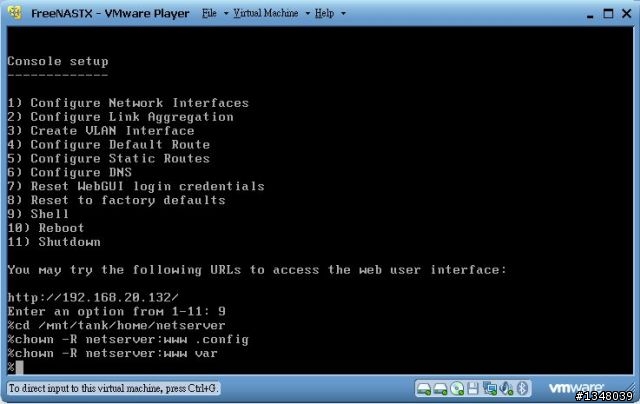The height and width of the screenshot is (404, 640).
Task: Click '4) Configure Default Route' line
Action: pos(109,144)
